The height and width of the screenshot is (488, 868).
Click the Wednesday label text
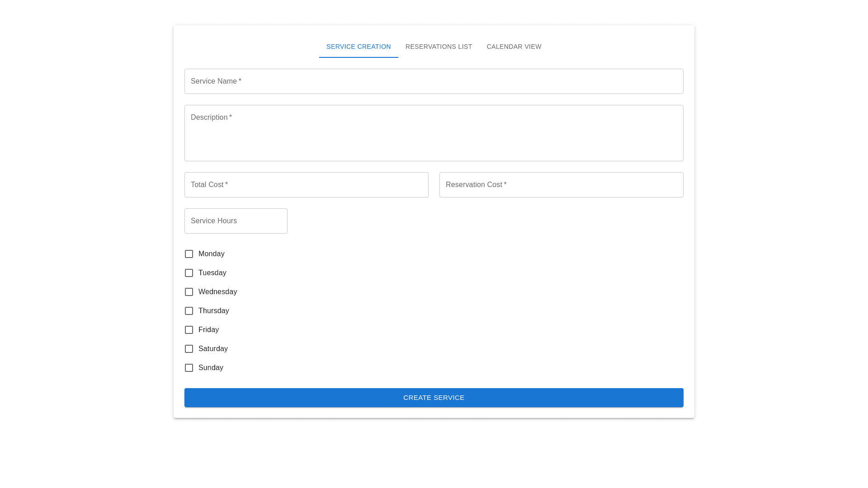click(x=217, y=292)
